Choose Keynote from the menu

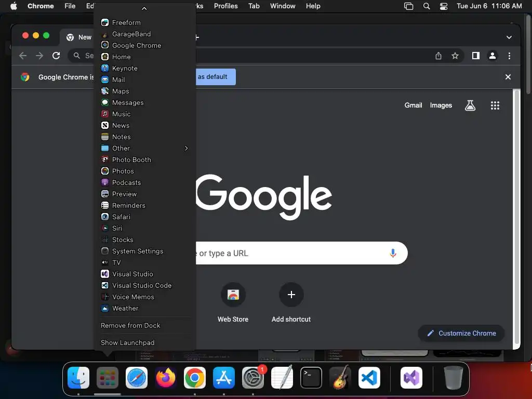(x=144, y=68)
